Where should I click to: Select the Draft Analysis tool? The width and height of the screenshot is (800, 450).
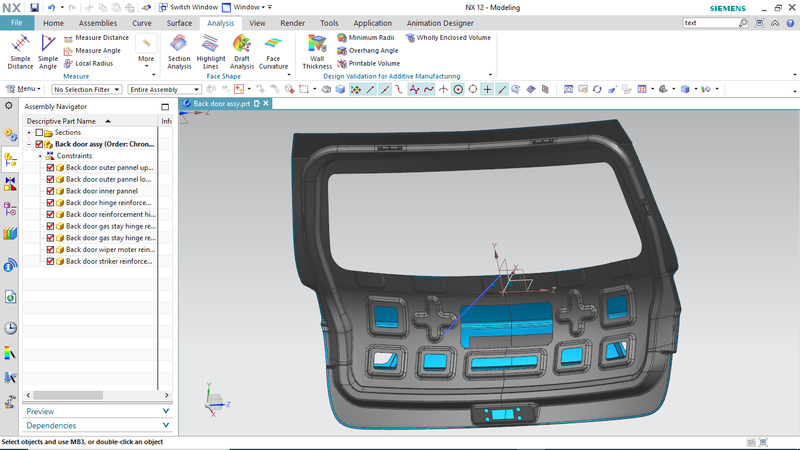tap(241, 50)
